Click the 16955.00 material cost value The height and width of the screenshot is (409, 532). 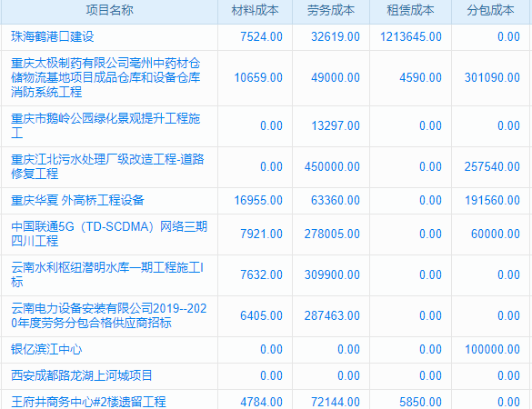(258, 200)
